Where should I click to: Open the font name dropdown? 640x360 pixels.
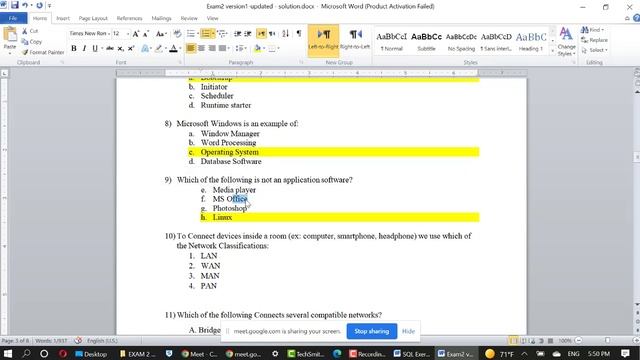pyautogui.click(x=109, y=33)
